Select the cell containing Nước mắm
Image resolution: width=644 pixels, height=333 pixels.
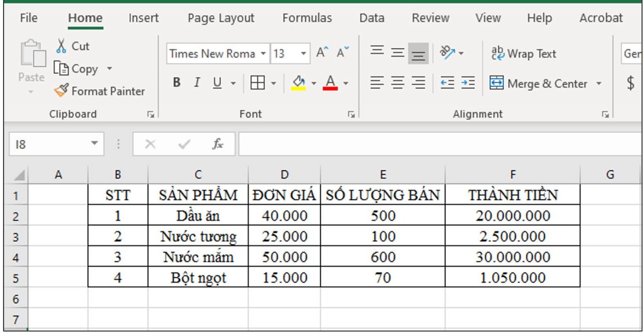coord(198,257)
